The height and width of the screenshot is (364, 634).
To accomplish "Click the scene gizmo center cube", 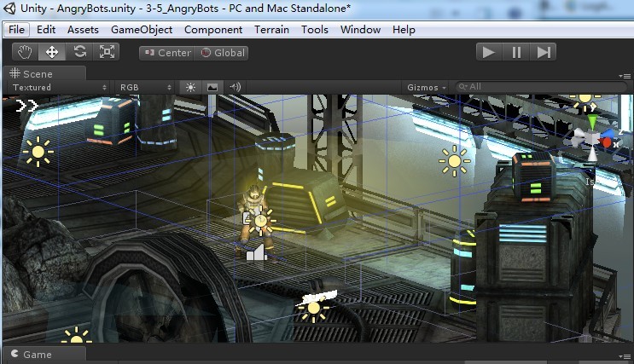I will tap(592, 139).
